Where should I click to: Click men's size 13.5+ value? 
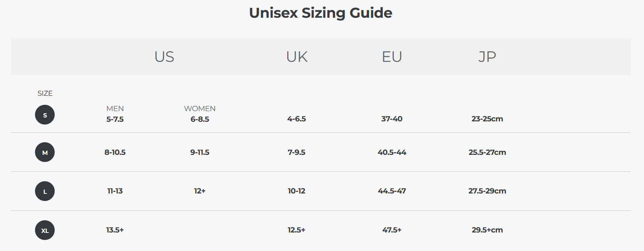point(115,230)
